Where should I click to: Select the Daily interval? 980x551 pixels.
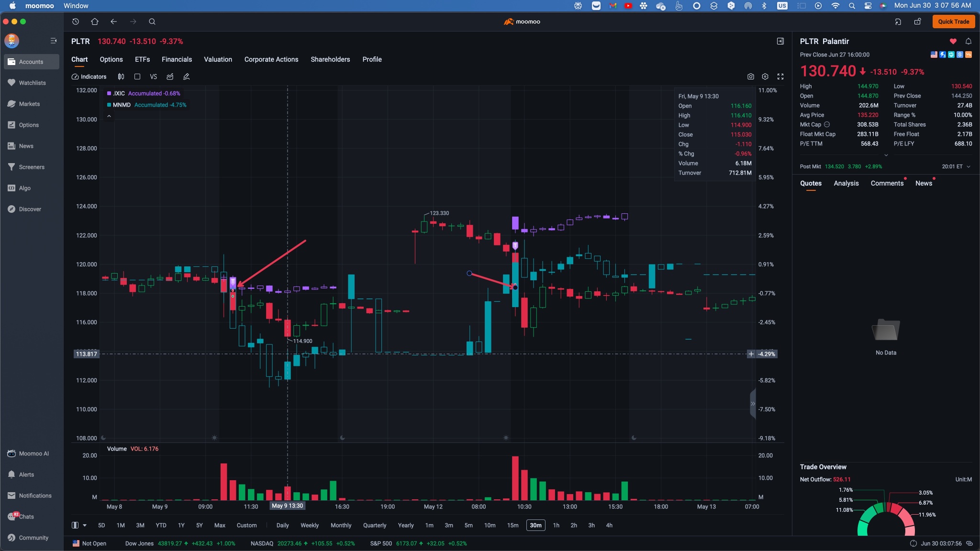point(282,525)
